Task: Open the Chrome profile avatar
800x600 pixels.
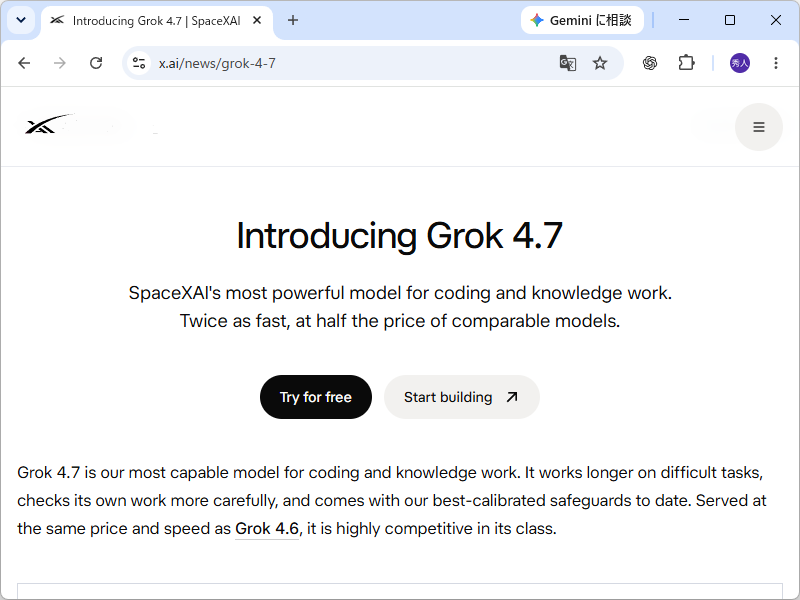Action: point(740,63)
